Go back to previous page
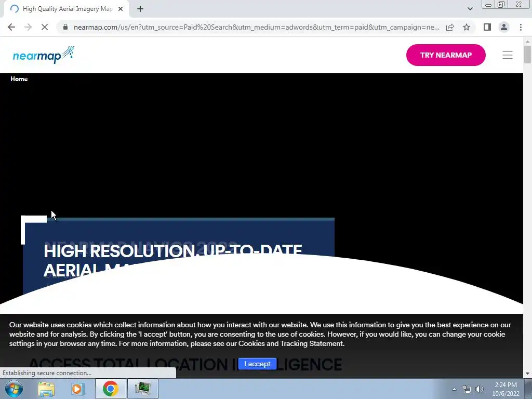The width and height of the screenshot is (532, 399). [11, 27]
